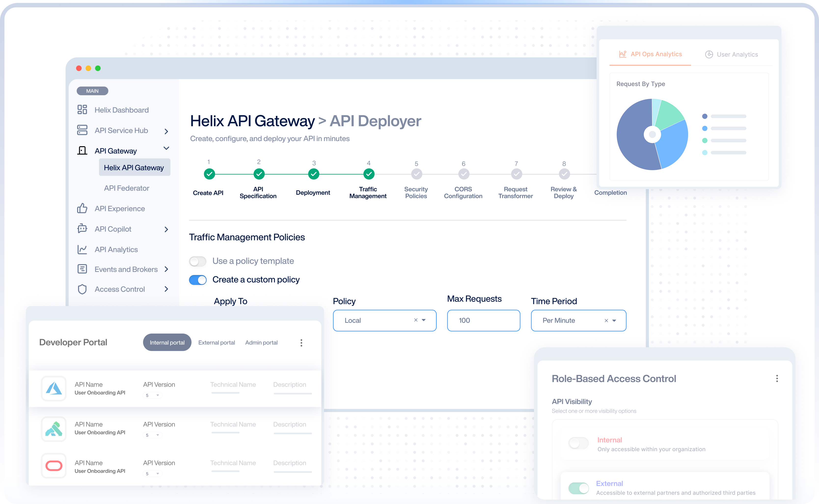The image size is (819, 504).
Task: Click the API Service Hub server icon
Action: [82, 130]
